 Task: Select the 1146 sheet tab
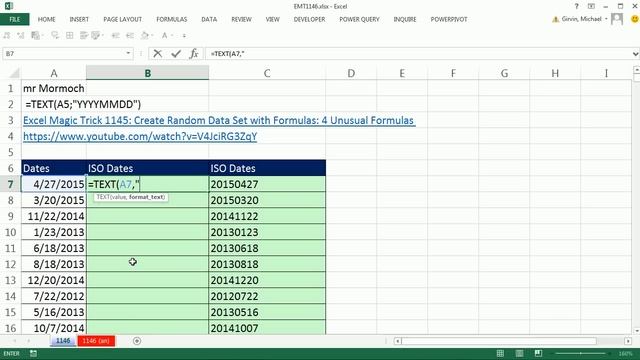[x=63, y=341]
